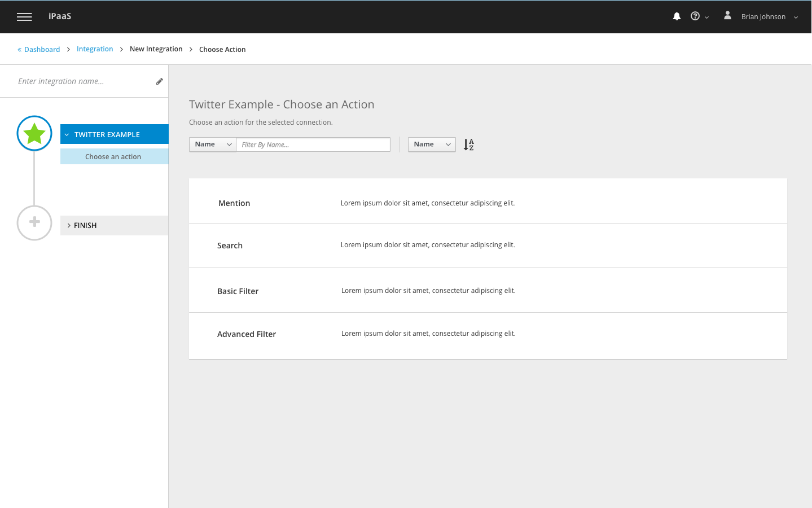Click the iPaaS logo
Viewport: 812px width, 508px height.
click(60, 16)
